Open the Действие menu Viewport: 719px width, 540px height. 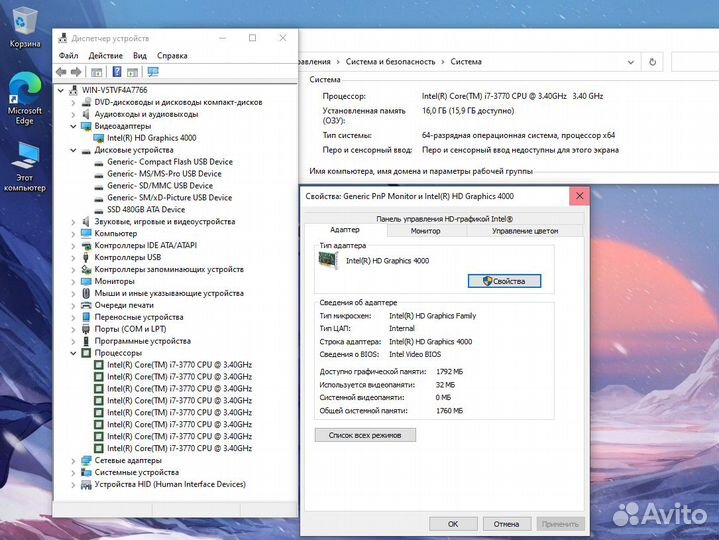(105, 55)
